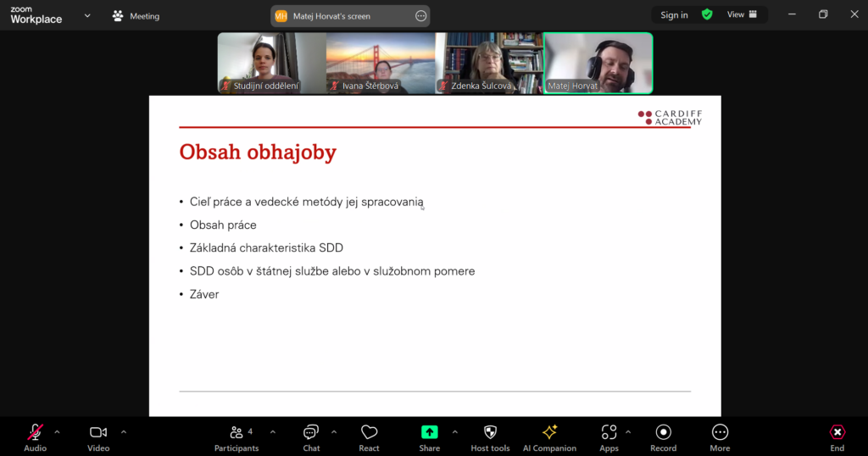Expand the Chat options arrow
The width and height of the screenshot is (868, 456).
(334, 432)
